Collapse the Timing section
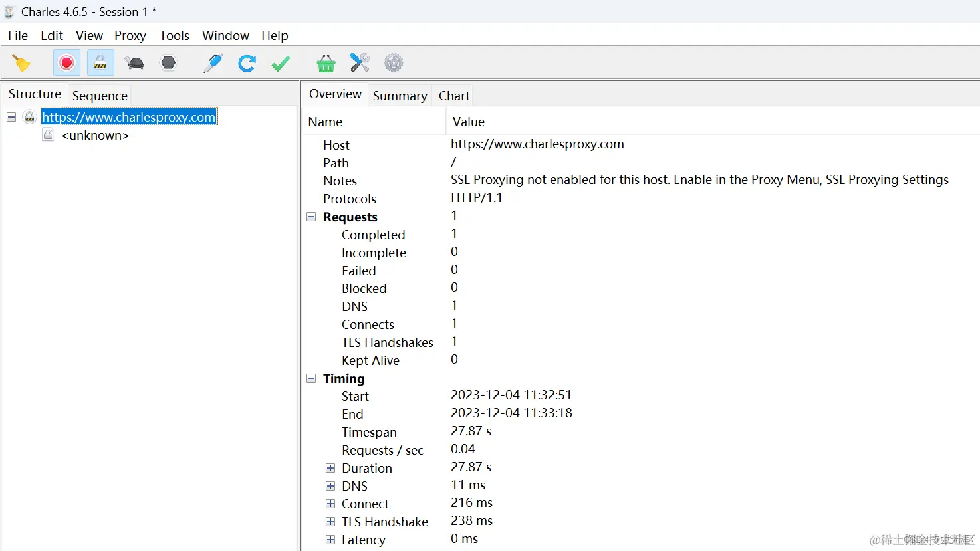Image resolution: width=980 pixels, height=551 pixels. point(311,378)
